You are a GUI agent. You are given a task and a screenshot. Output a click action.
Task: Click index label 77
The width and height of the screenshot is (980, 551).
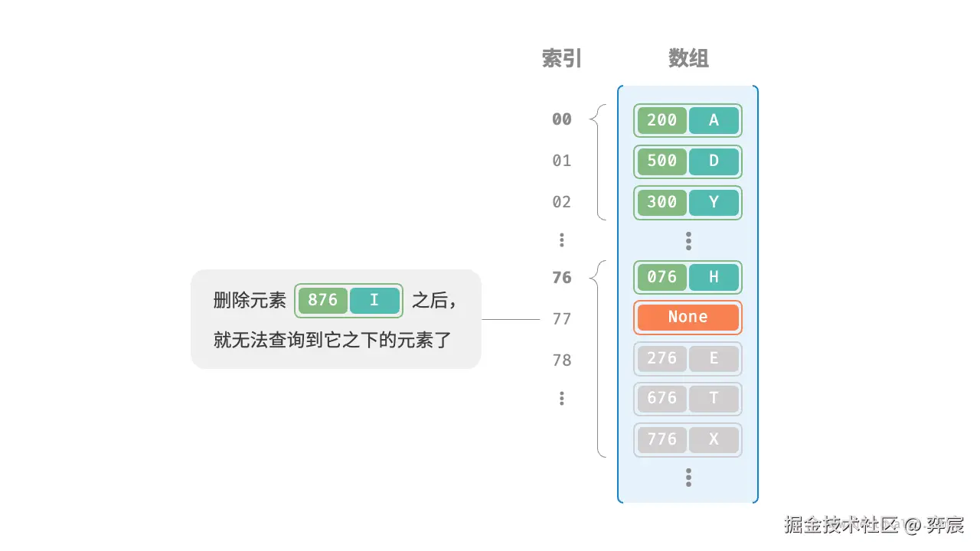(562, 319)
